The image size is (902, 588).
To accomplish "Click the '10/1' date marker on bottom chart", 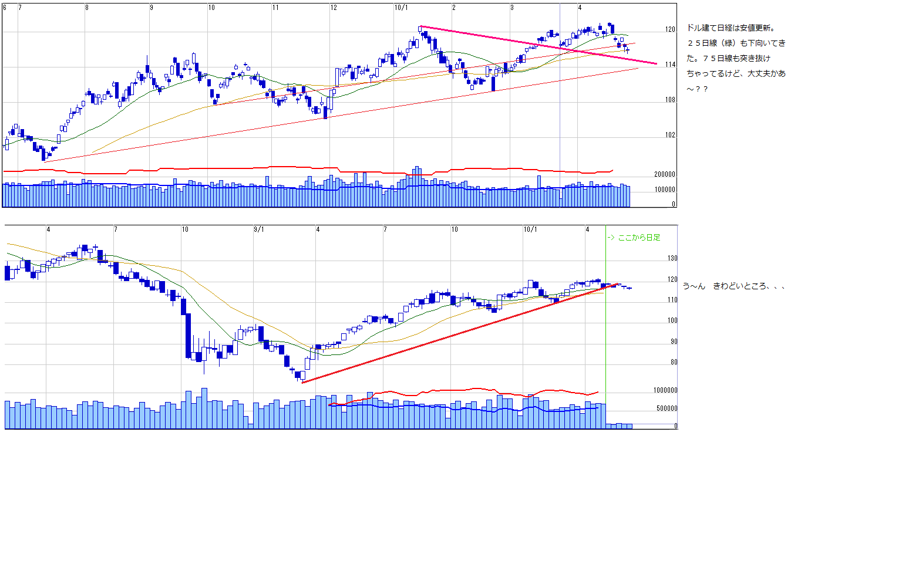I will click(530, 229).
